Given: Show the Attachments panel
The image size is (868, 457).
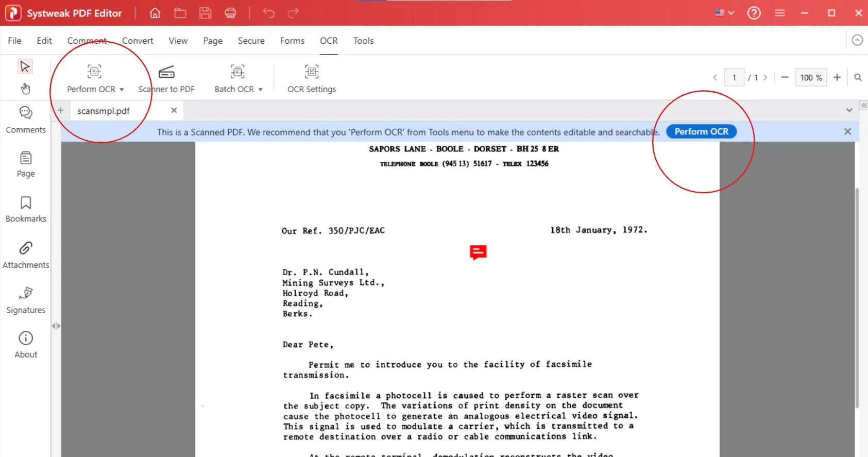Looking at the screenshot, I should [26, 255].
